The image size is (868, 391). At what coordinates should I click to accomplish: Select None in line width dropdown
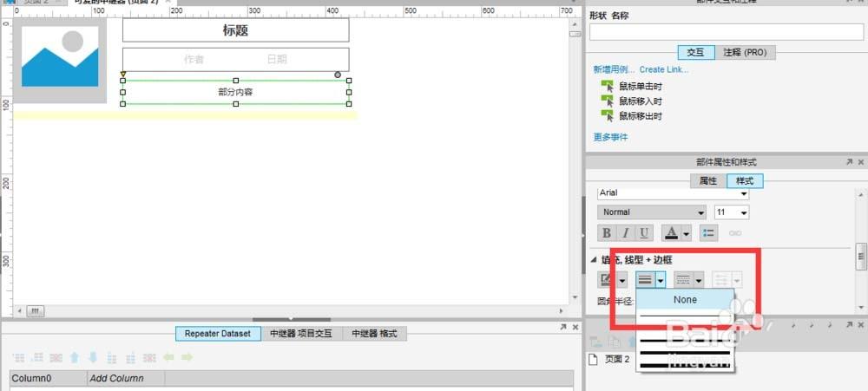[x=685, y=300]
